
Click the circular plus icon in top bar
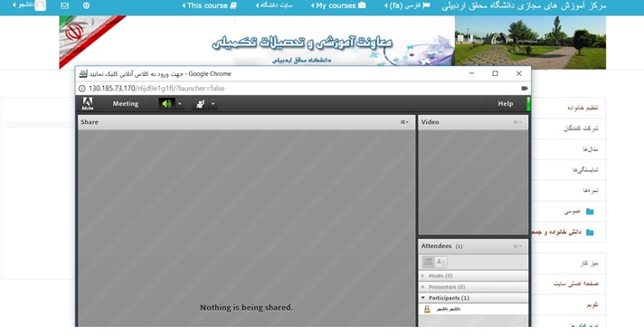tap(86, 5)
